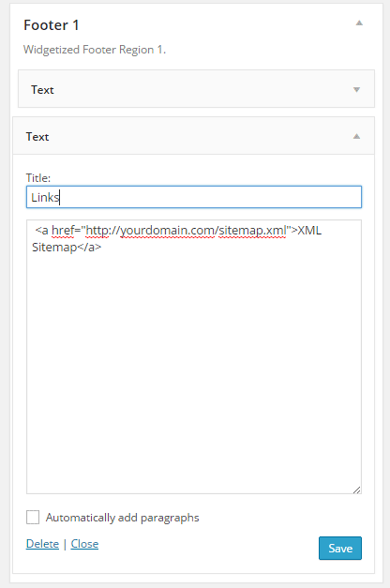Close the Text widget via Close link
This screenshot has height=588, width=390.
click(84, 544)
